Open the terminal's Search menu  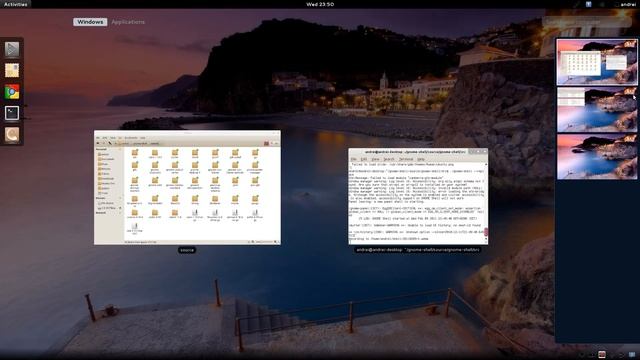[x=389, y=159]
